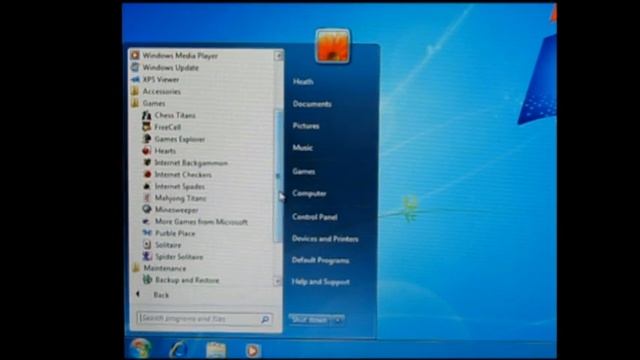Image resolution: width=640 pixels, height=360 pixels.
Task: Select the XPS Viewer text entry
Action: point(161,80)
